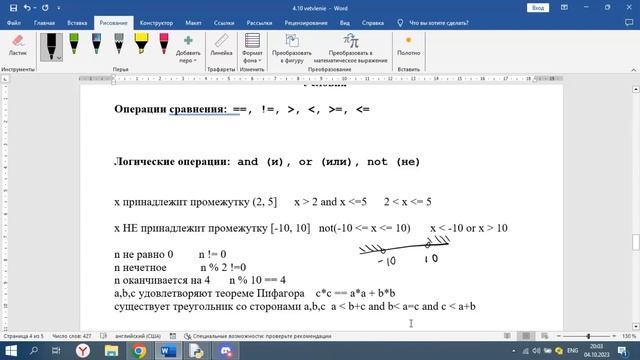Open the Comments icon at ribbon right
Viewport: 640px width, 360px height.
(x=629, y=23)
